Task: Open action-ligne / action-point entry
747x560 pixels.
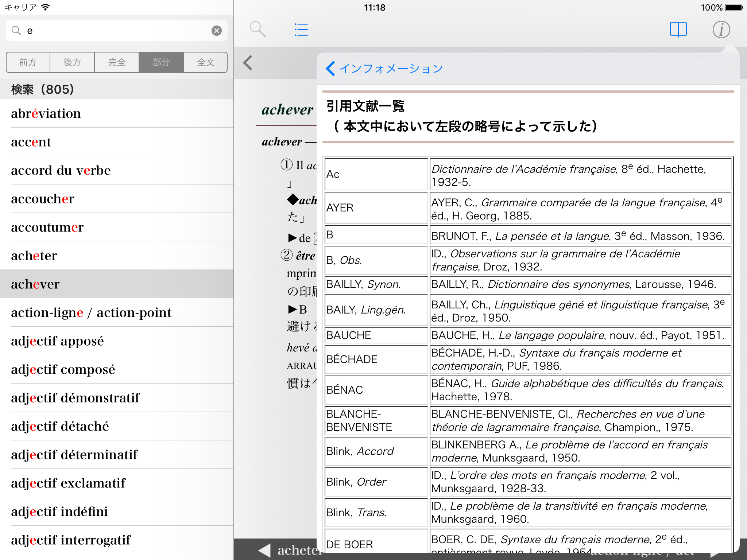Action: click(91, 312)
